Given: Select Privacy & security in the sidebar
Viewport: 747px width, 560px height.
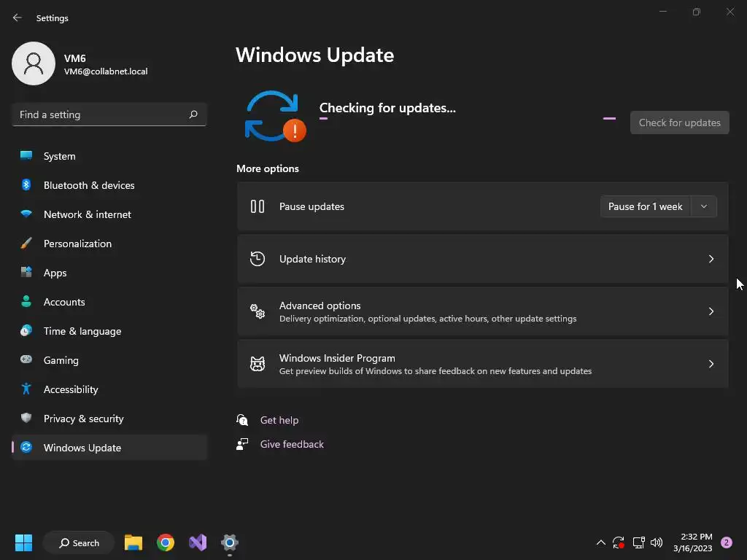Looking at the screenshot, I should pyautogui.click(x=109, y=419).
